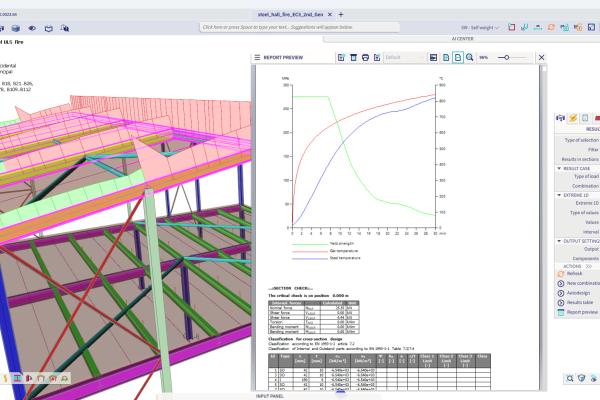Click the Combination property row
This screenshot has height=400, width=600.
577,186
